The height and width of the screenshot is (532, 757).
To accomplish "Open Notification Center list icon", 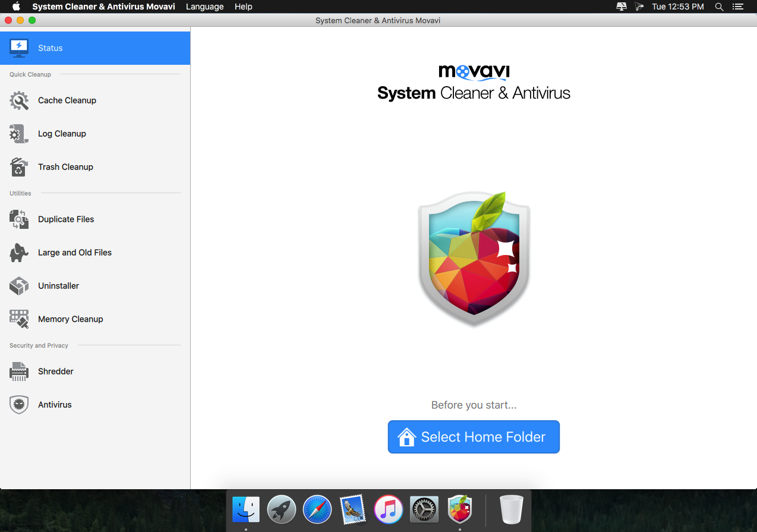I will point(737,7).
